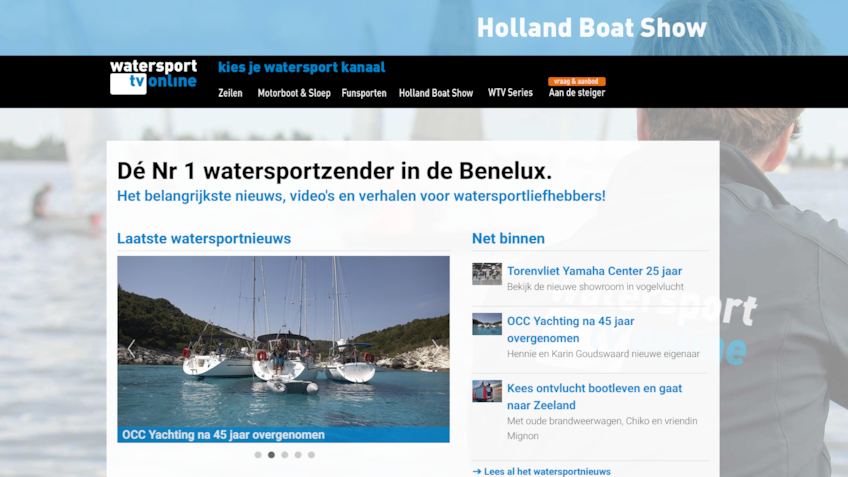Click Lees al het watersportnieuws link

coord(541,472)
